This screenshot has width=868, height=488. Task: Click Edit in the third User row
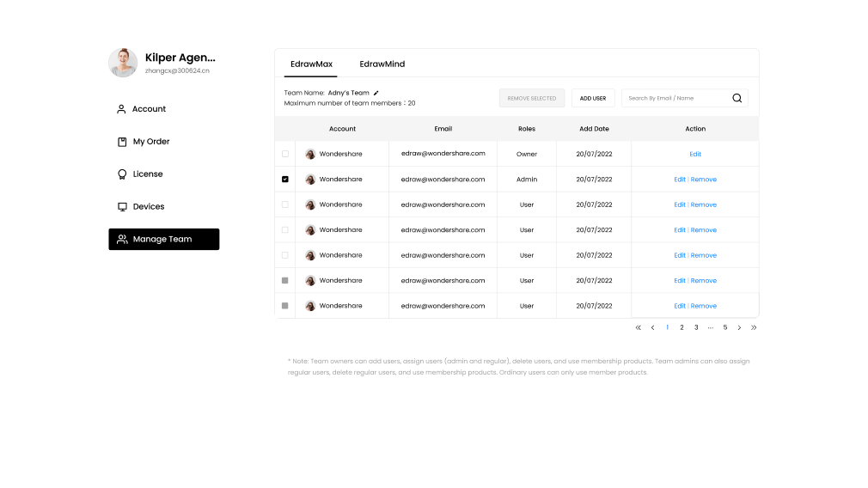pyautogui.click(x=680, y=255)
